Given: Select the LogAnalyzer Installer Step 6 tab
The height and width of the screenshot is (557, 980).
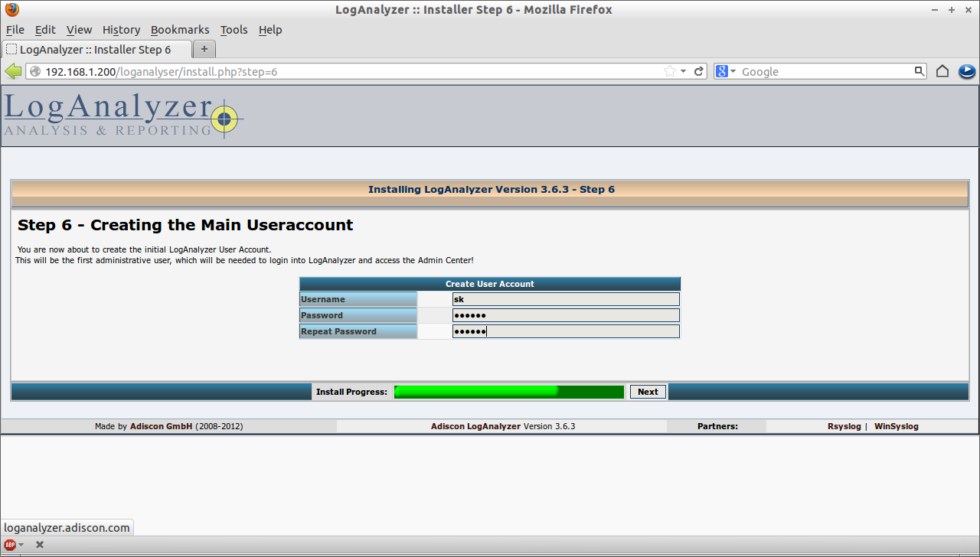Looking at the screenshot, I should [96, 49].
